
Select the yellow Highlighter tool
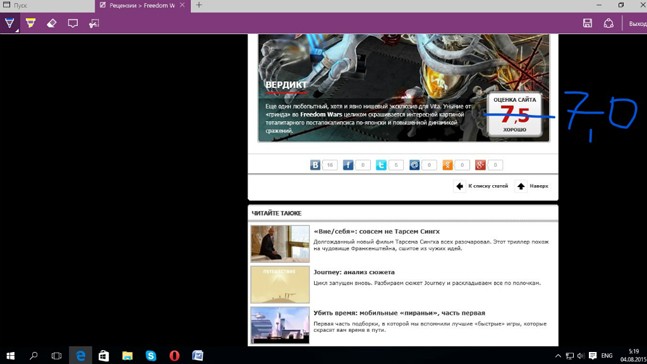point(31,23)
